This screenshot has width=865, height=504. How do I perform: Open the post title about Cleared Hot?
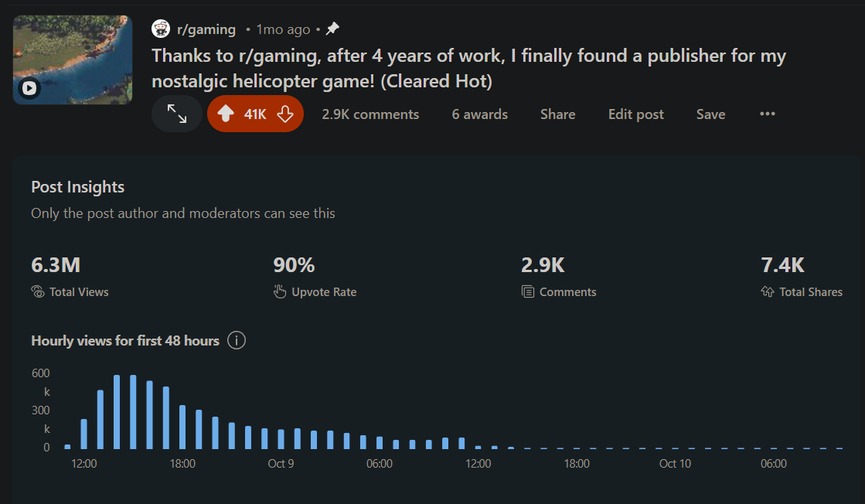[468, 68]
